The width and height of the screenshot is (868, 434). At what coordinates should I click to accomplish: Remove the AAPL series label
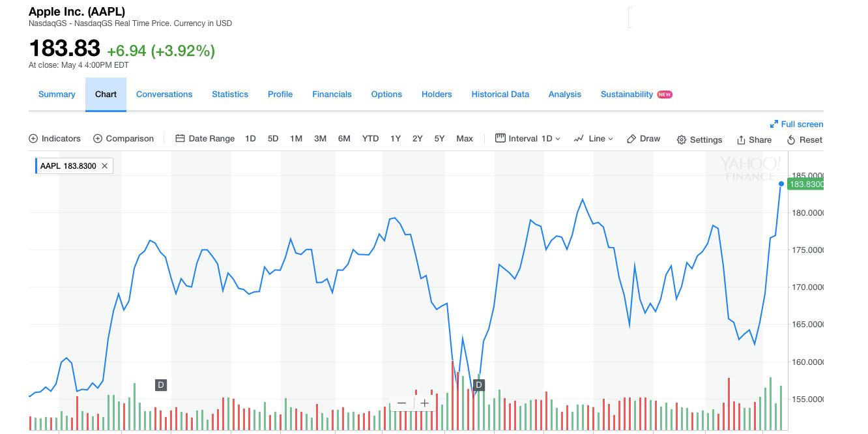coord(104,166)
